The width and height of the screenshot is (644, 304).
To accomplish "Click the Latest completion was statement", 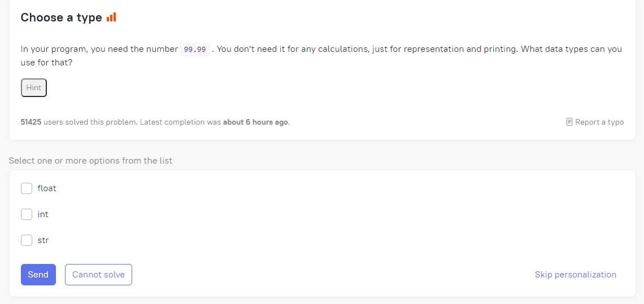I will [180, 122].
